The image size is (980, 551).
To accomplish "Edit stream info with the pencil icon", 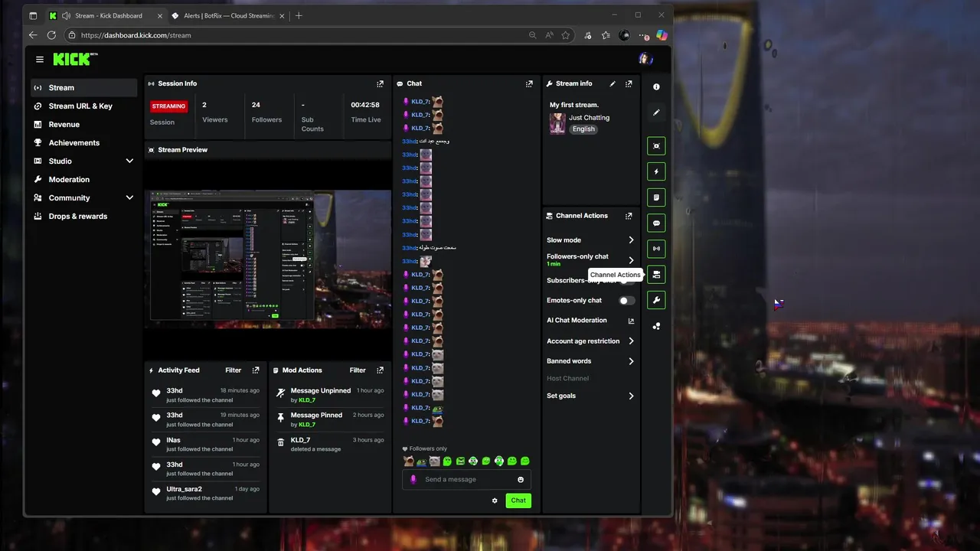I will tap(612, 84).
